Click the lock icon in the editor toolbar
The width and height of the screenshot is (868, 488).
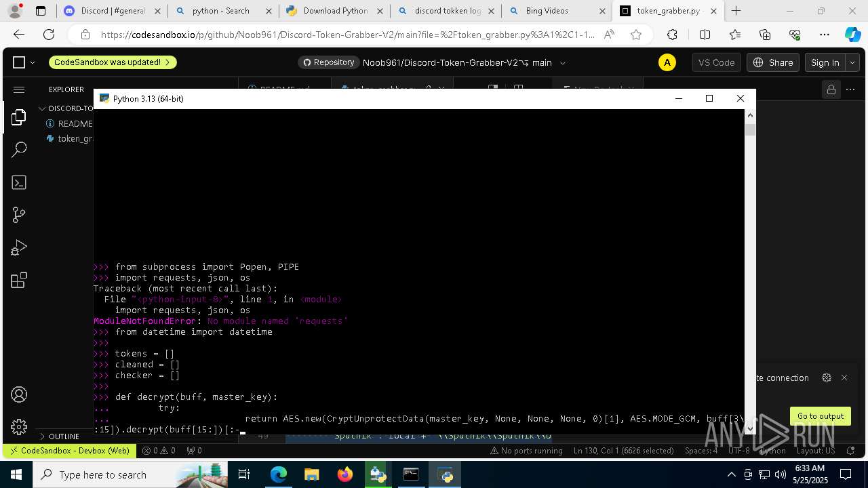click(830, 89)
